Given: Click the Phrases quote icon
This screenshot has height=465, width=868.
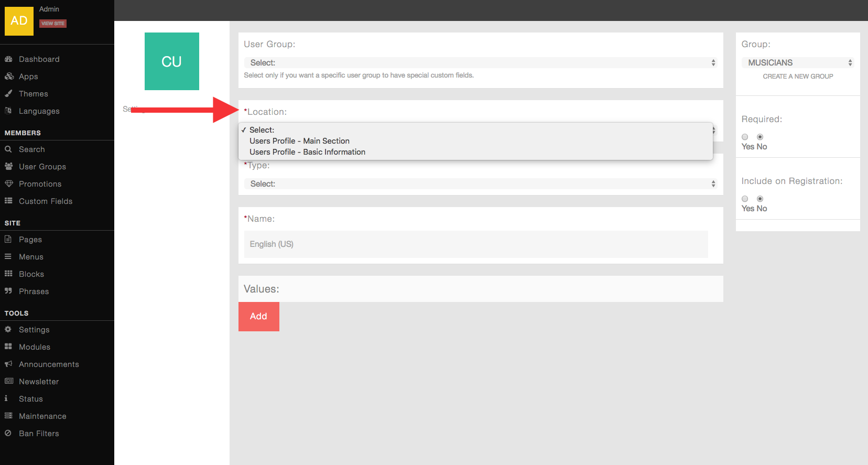Looking at the screenshot, I should (x=8, y=291).
